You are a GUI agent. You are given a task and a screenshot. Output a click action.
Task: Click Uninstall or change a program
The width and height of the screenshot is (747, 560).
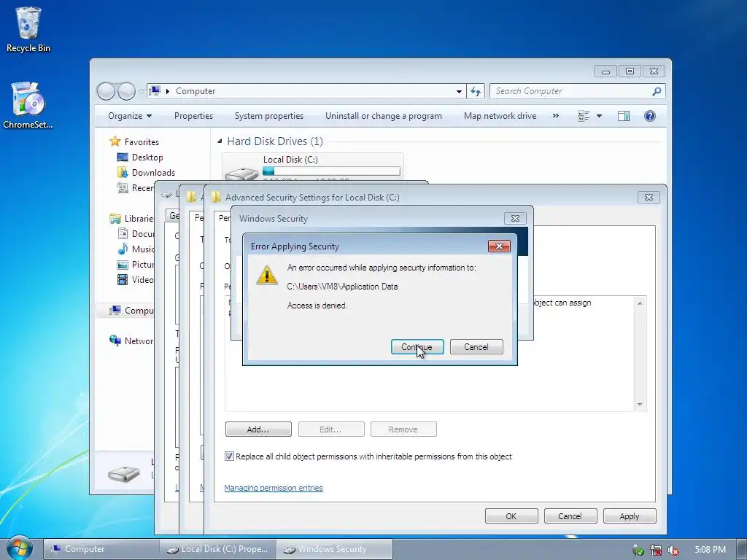point(384,116)
